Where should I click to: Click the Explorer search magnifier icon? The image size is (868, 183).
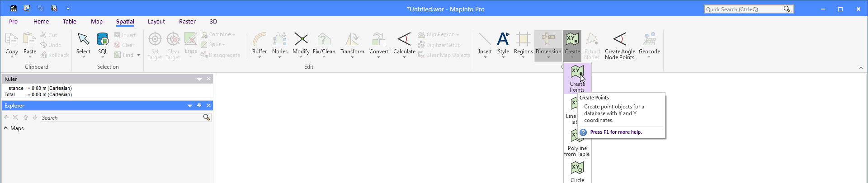click(x=207, y=117)
